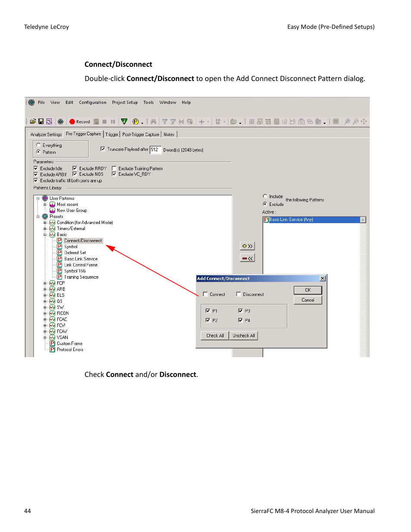Enable Exclude Training Pattern checkbox
Screen dimensions: 411x532
[114, 168]
